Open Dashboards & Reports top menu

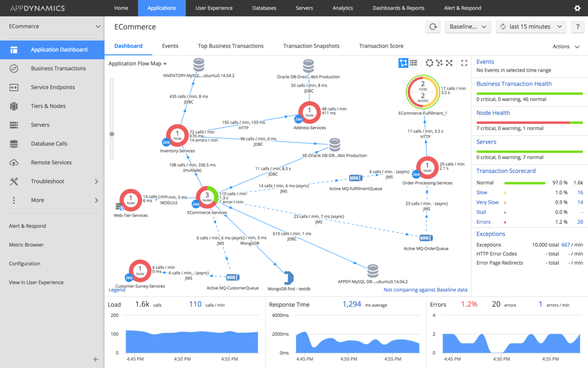[399, 8]
